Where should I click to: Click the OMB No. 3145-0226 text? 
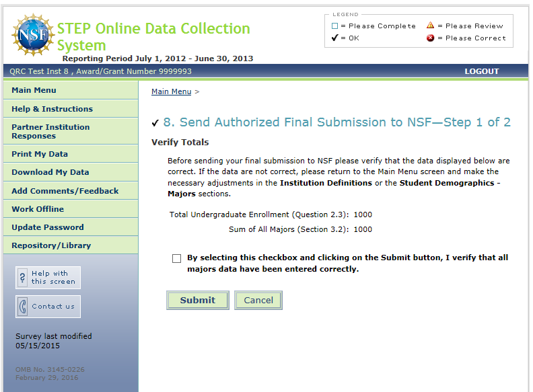[50, 370]
